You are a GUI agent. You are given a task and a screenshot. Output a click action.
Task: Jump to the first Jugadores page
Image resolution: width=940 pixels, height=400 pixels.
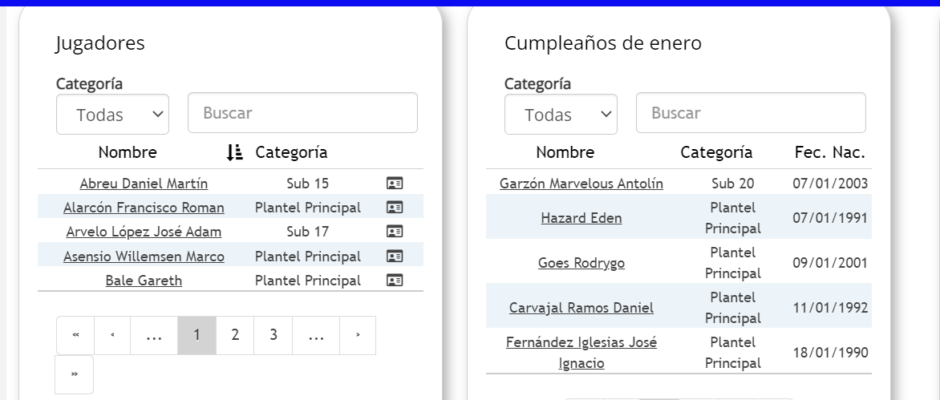(x=76, y=335)
